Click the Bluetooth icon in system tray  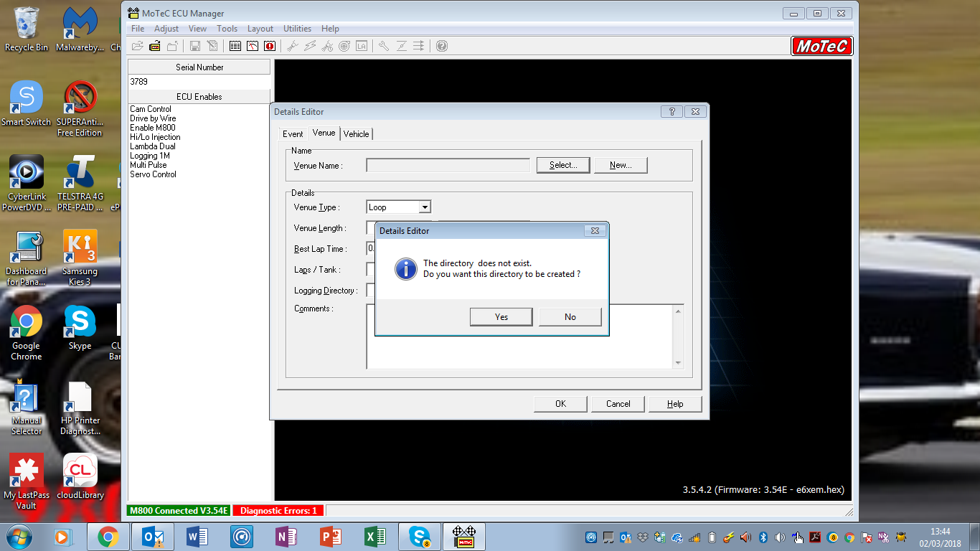point(763,537)
